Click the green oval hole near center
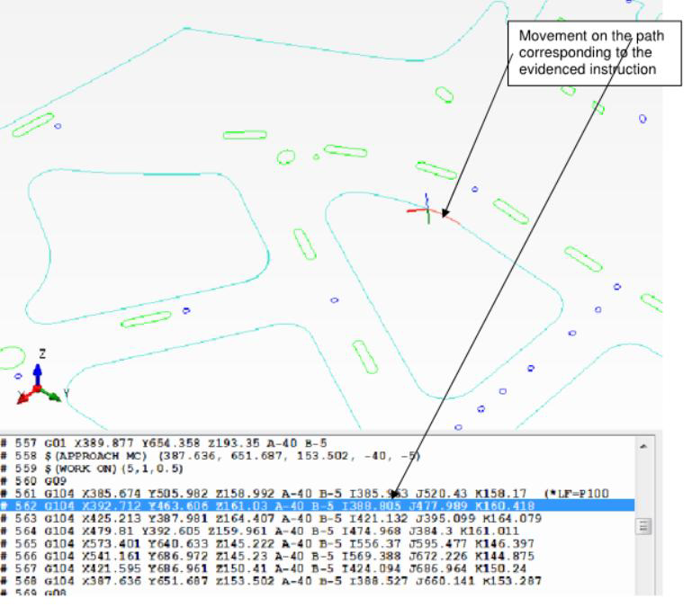 (285, 157)
